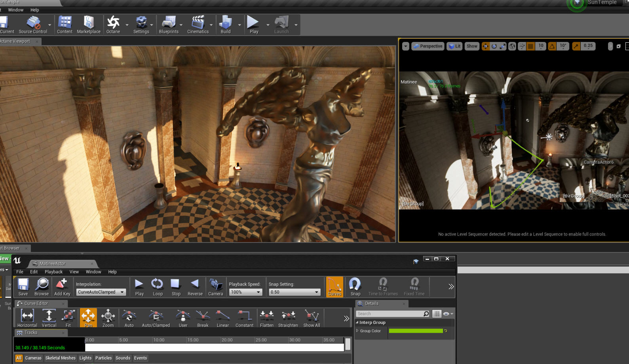
Task: Open the Settings toolbar button
Action: click(141, 25)
